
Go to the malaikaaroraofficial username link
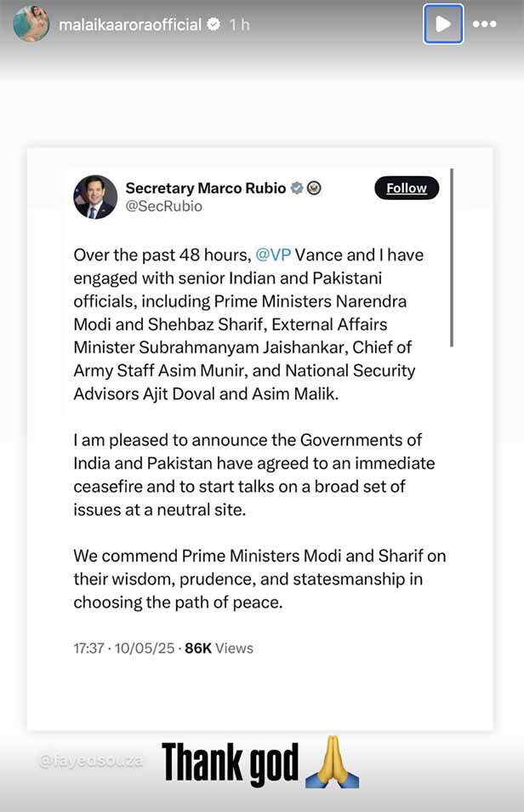coord(130,25)
